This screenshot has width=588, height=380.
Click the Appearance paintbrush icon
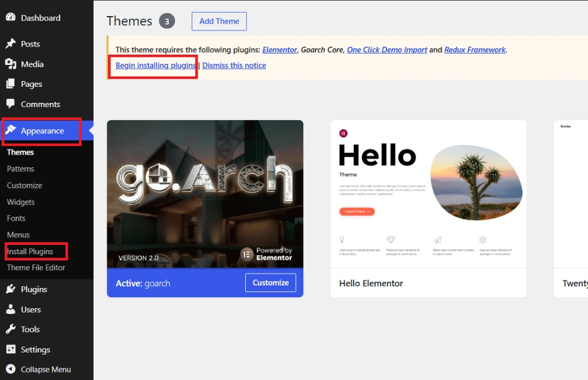coord(10,130)
